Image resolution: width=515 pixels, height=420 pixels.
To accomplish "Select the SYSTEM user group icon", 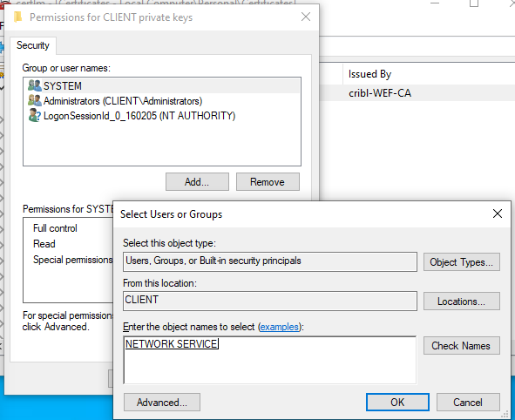I will 35,85.
